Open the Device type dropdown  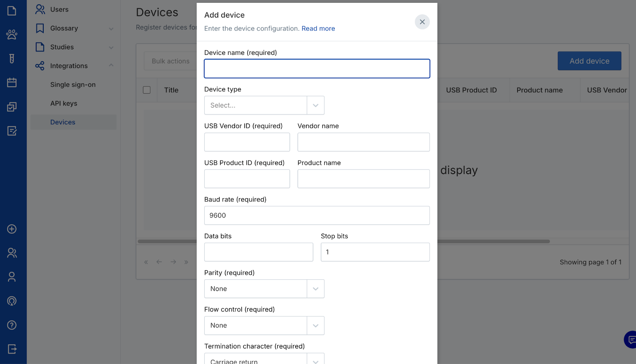point(264,105)
